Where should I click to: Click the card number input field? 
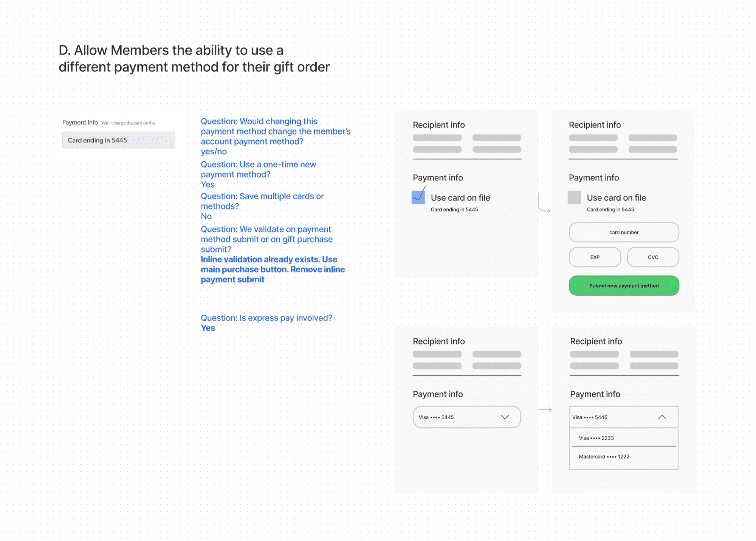click(624, 232)
